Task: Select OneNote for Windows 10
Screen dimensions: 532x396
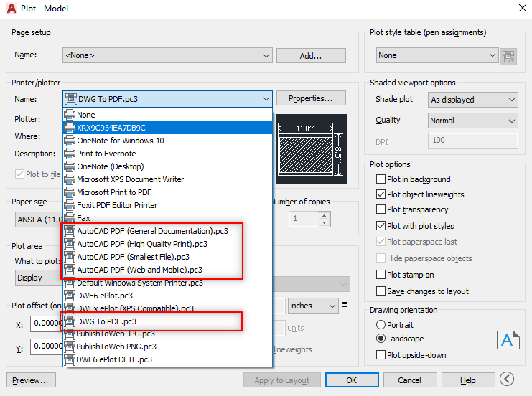Action: (x=167, y=141)
